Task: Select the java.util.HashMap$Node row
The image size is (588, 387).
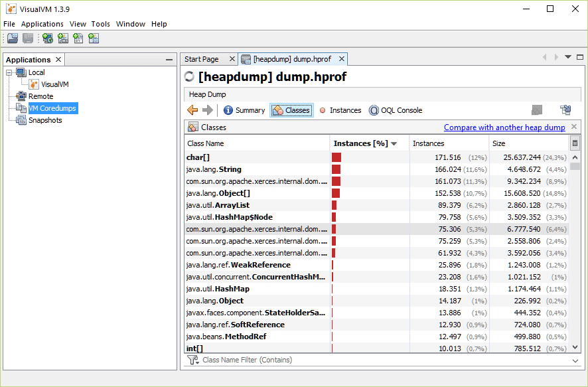Action: tap(377, 217)
